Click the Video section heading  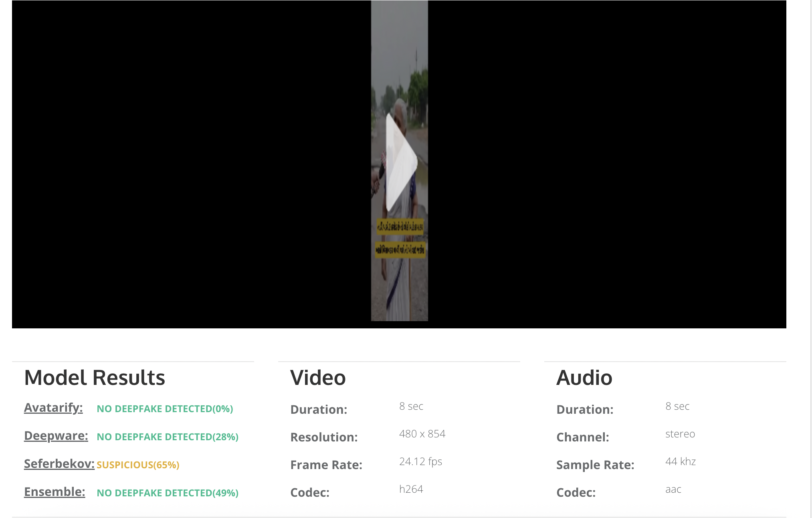[318, 378]
